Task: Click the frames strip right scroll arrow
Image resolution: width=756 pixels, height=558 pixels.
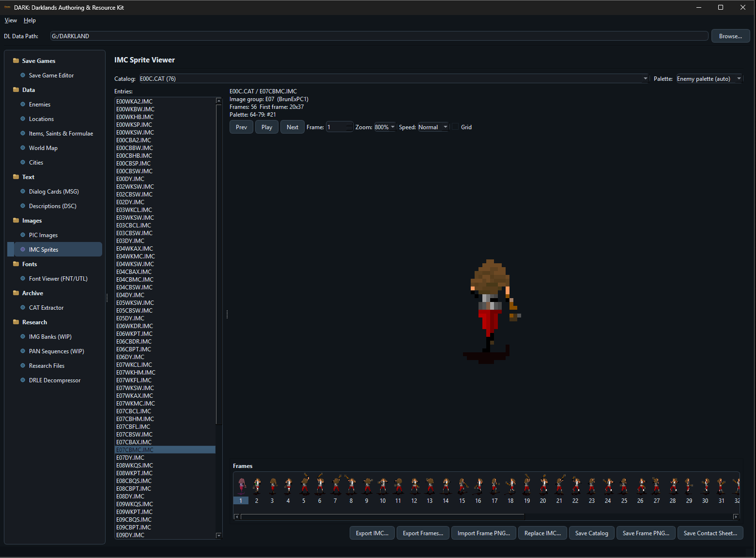Action: coord(736,517)
